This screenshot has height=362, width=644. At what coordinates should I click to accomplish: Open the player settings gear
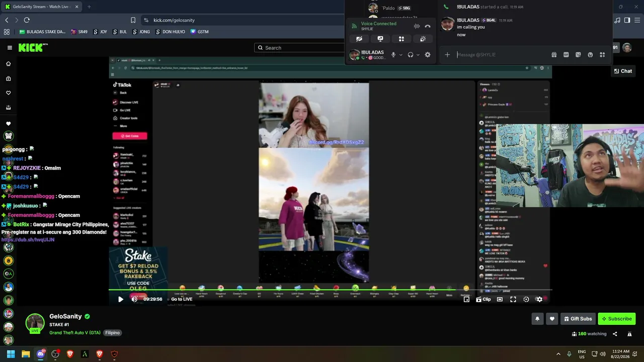[539, 299]
